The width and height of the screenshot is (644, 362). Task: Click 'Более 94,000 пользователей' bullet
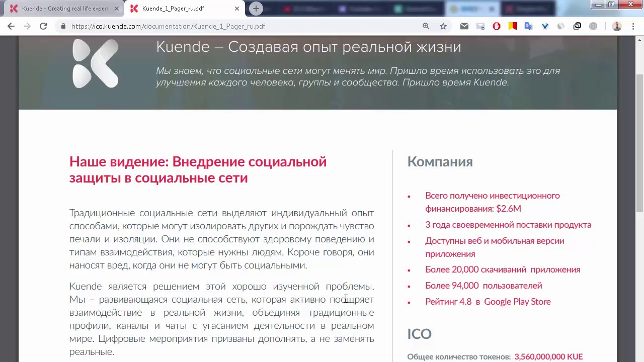484,286
